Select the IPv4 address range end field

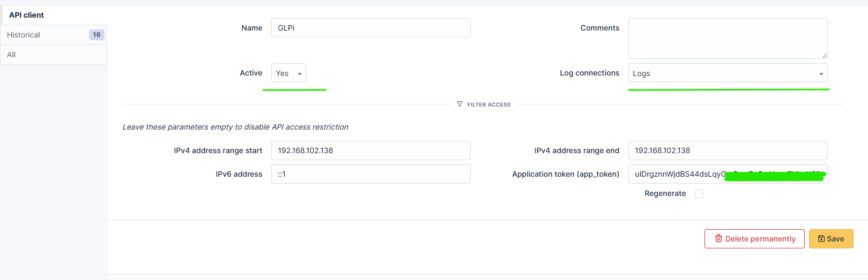point(728,150)
